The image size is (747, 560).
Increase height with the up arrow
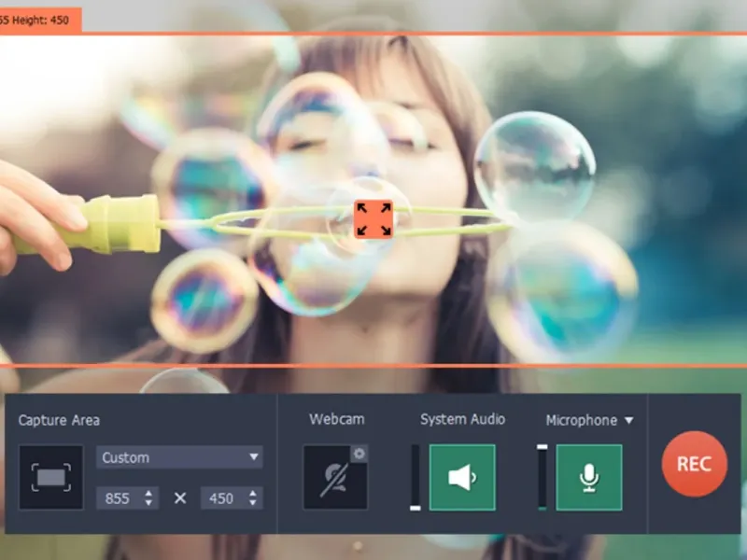(252, 494)
